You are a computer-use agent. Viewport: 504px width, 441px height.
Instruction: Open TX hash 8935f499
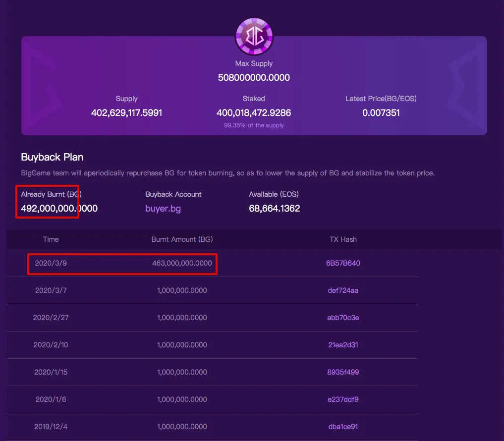[343, 372]
